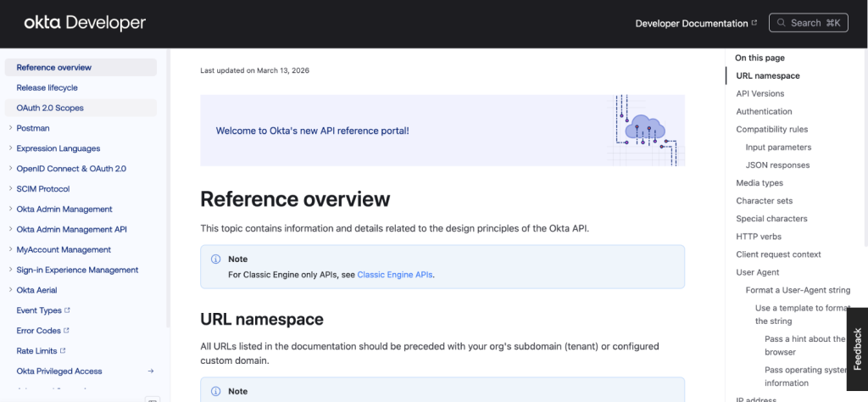Expand the MyAccount Management chevron
Image resolution: width=868 pixels, height=402 pixels.
tap(10, 249)
